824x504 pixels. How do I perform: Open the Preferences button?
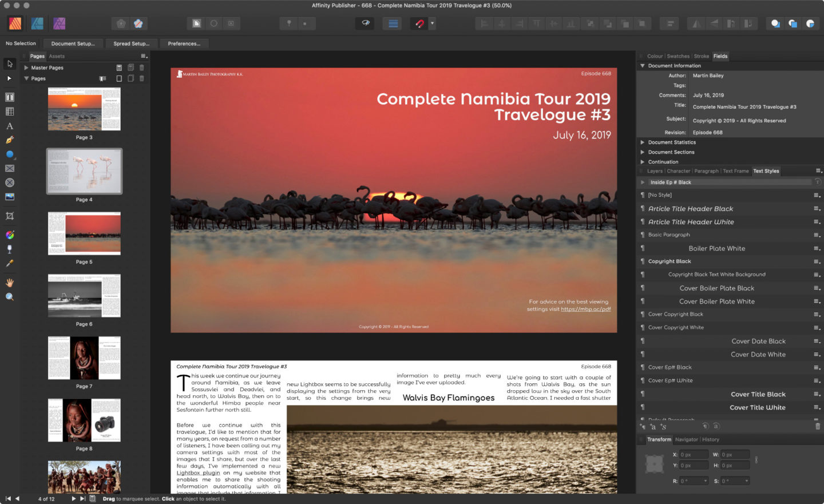(184, 43)
